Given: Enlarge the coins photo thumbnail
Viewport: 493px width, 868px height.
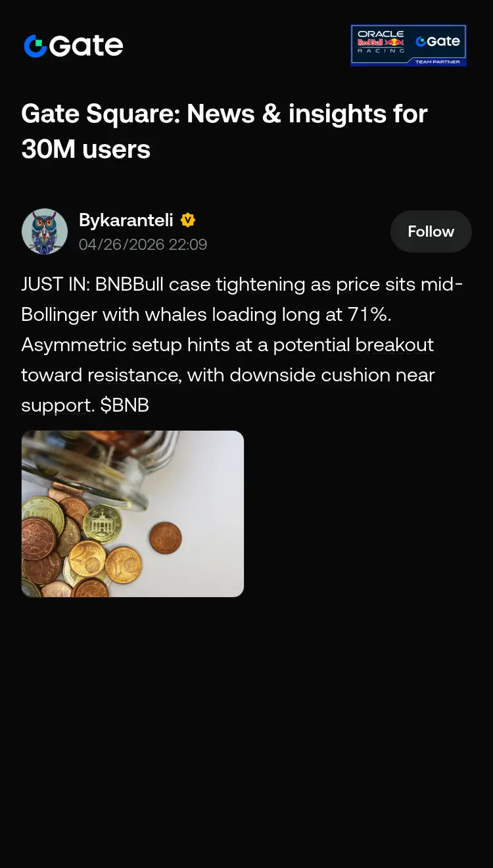Looking at the screenshot, I should coord(133,514).
